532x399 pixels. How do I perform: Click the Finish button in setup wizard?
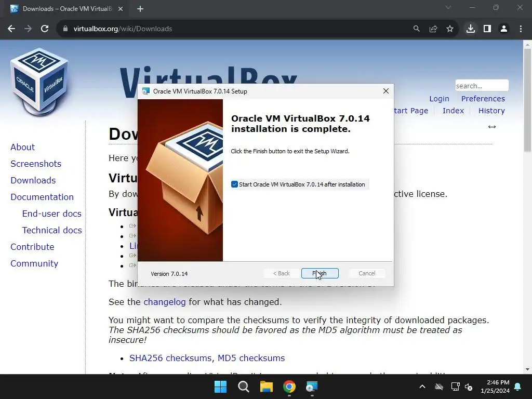[320, 273]
